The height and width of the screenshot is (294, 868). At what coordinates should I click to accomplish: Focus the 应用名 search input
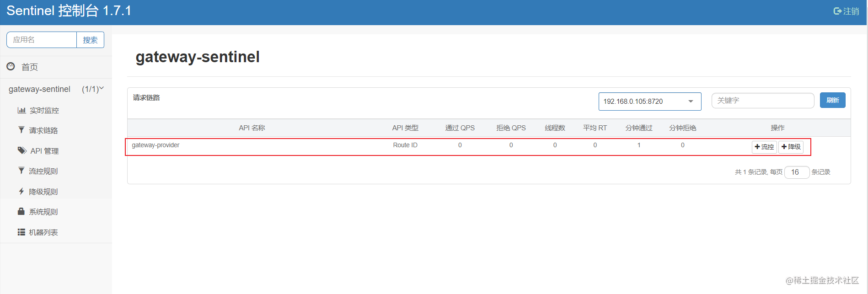[42, 40]
